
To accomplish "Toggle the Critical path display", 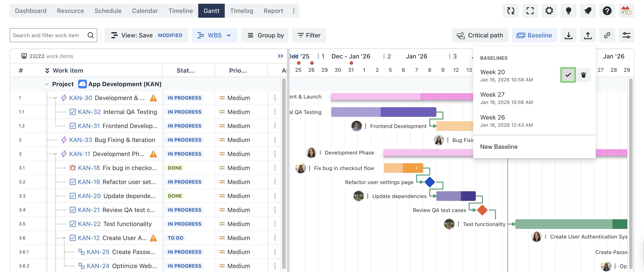I will click(x=480, y=35).
